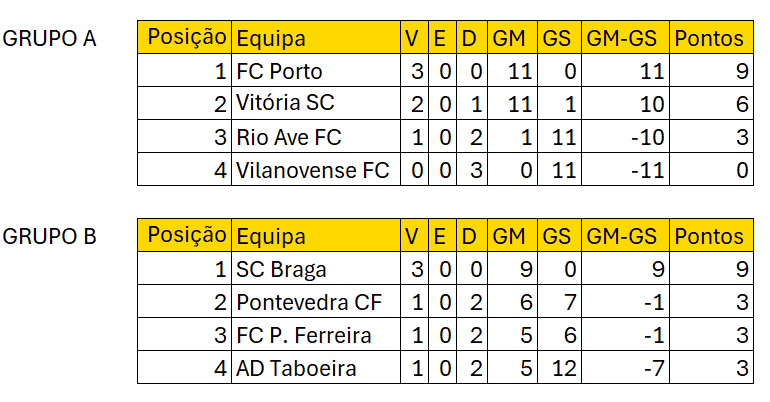Click the Vitória SC team cell
Viewport: 770px width, 402px height.
316,104
